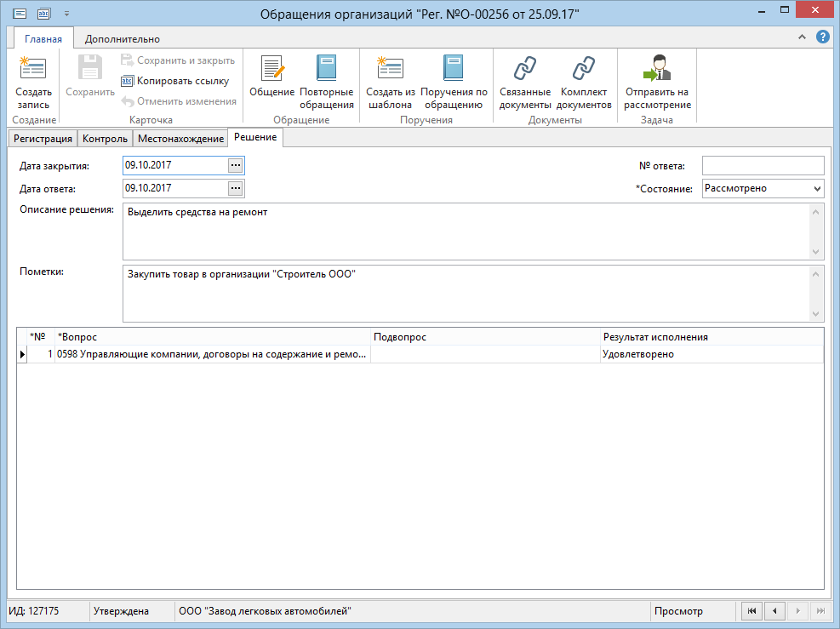Click Создать из шаблона icon
Screen dimensions: 840x629
[x=390, y=69]
